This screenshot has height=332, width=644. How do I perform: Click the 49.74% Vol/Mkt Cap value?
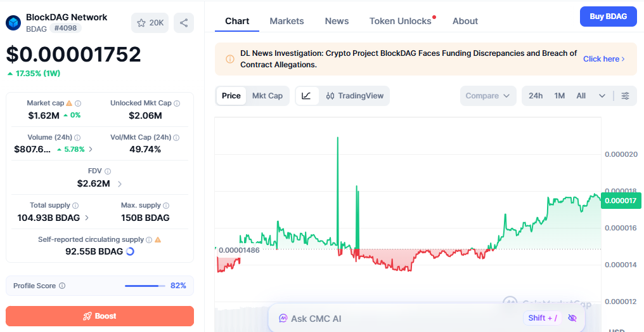145,149
